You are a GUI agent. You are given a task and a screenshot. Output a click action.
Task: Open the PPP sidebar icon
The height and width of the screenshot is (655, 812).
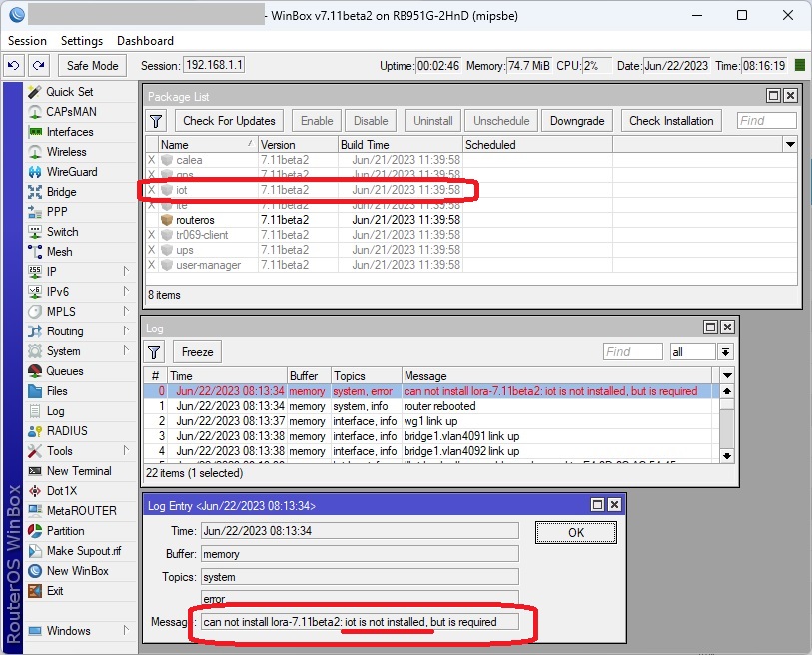(35, 212)
